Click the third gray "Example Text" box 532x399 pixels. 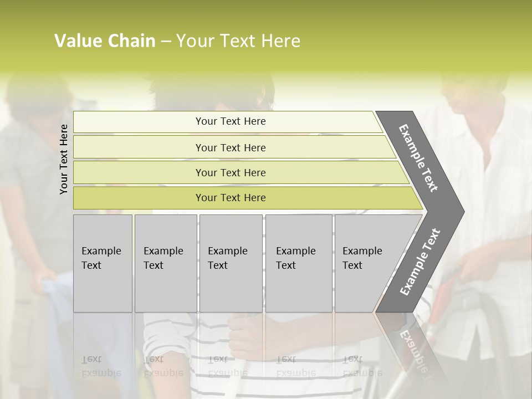point(229,263)
